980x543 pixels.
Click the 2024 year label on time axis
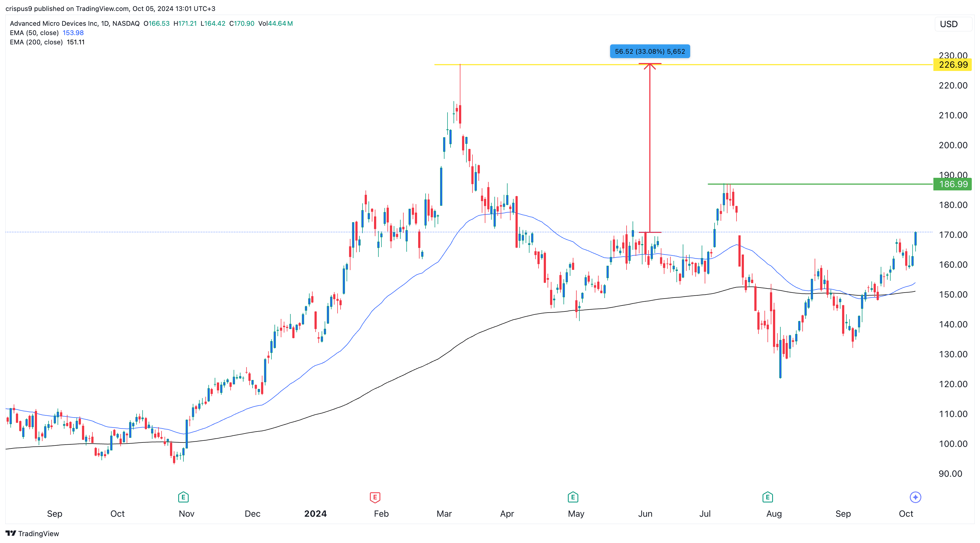(315, 513)
